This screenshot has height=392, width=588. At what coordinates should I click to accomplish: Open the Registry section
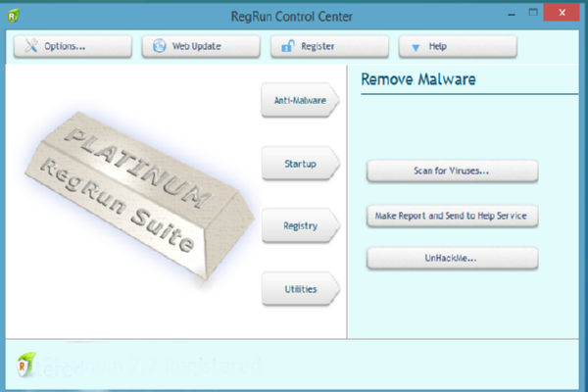click(x=301, y=225)
